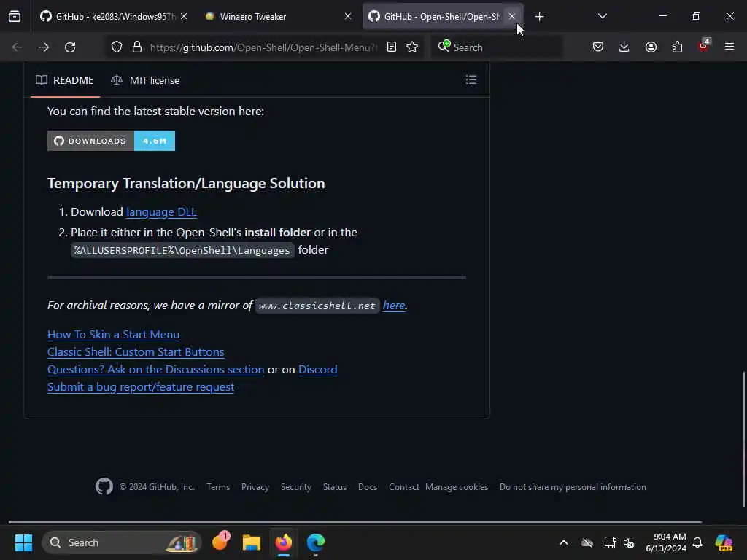Viewport: 747px width, 560px height.
Task: Reload the current GitHub page
Action: [x=70, y=47]
